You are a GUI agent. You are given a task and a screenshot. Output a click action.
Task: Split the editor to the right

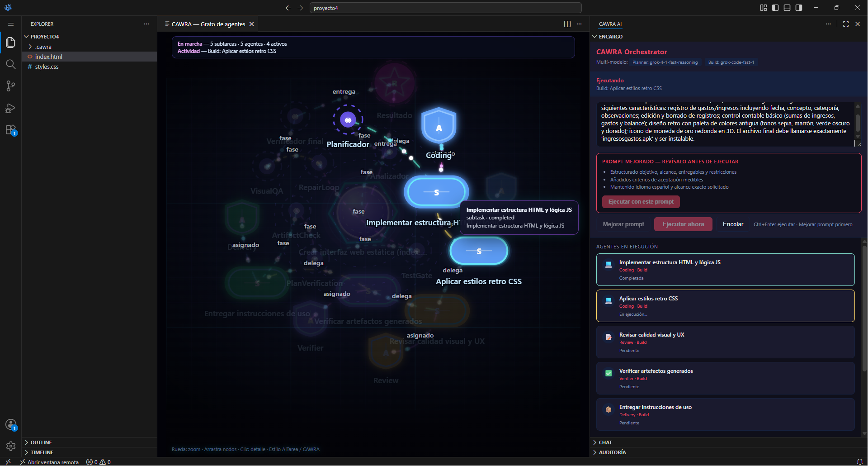[567, 24]
